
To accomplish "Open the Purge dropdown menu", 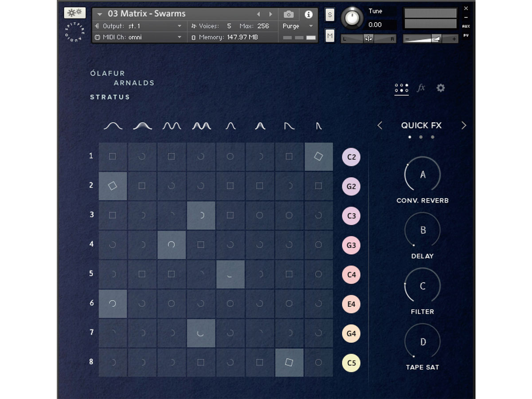I will click(298, 26).
